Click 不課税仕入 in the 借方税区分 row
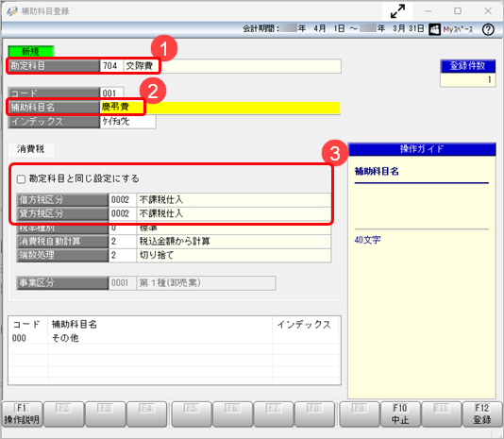 click(161, 200)
